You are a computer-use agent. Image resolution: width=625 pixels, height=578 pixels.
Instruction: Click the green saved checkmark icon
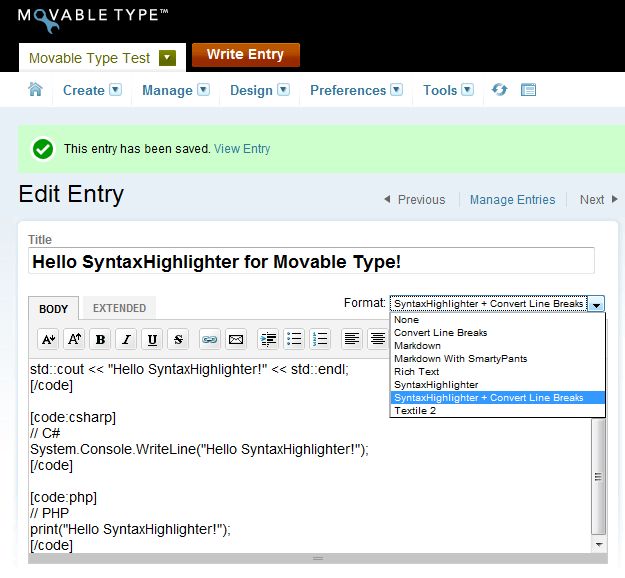click(x=43, y=149)
